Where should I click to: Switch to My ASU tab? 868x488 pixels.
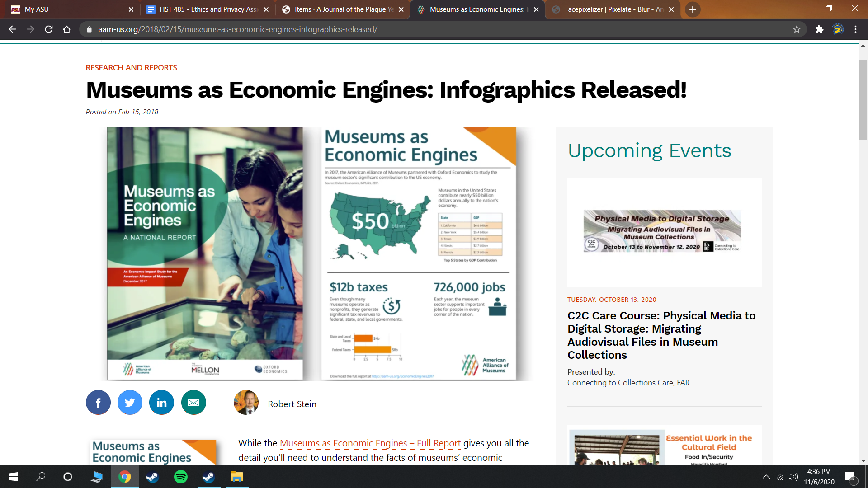click(x=68, y=9)
